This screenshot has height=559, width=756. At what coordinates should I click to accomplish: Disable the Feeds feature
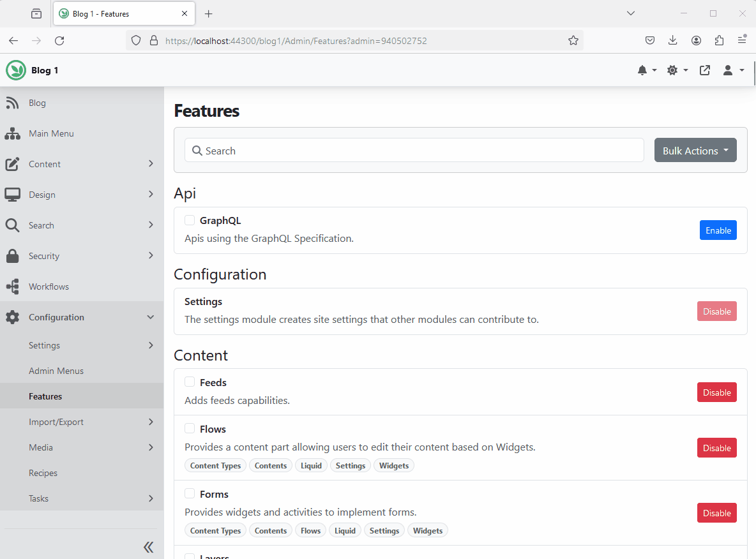click(x=717, y=392)
